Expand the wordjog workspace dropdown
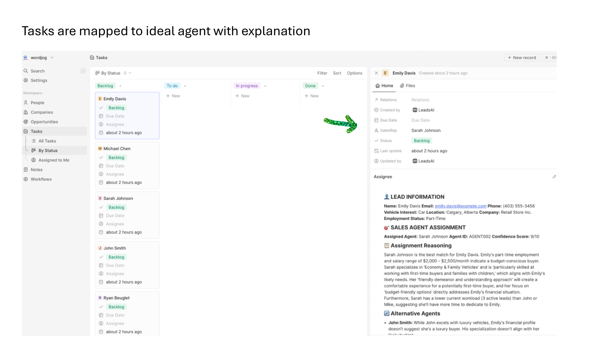594x364 pixels. [x=52, y=57]
